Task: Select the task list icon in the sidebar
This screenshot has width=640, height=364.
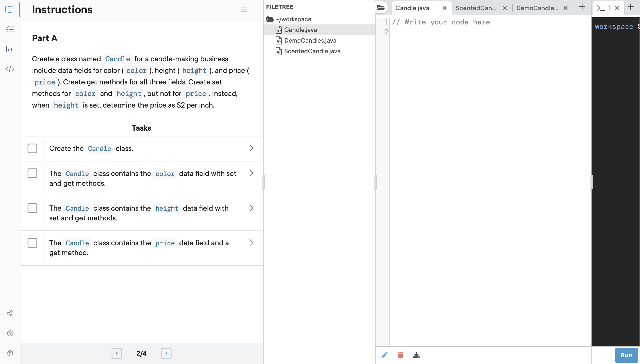Action: pyautogui.click(x=10, y=29)
